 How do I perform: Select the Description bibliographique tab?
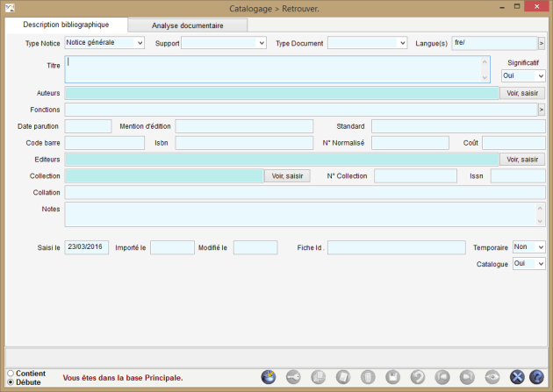66,25
